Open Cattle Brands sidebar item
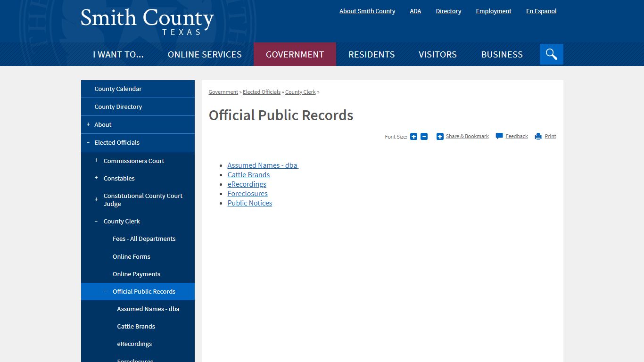This screenshot has height=362, width=644. coord(136,327)
